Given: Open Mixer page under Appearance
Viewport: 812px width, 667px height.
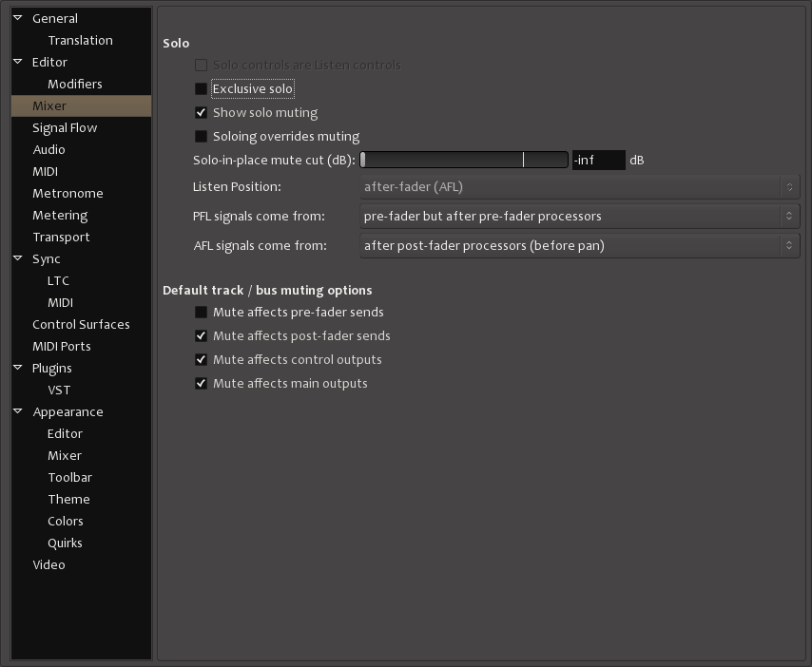Looking at the screenshot, I should 65,455.
